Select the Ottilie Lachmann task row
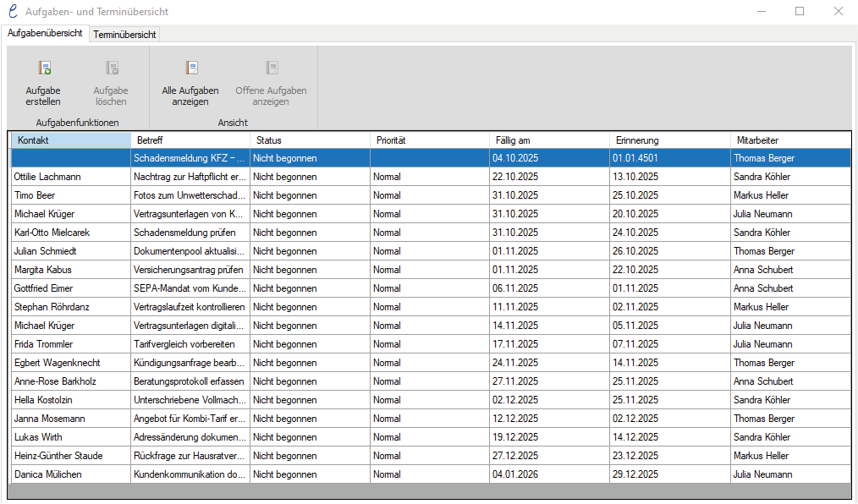 pyautogui.click(x=69, y=177)
